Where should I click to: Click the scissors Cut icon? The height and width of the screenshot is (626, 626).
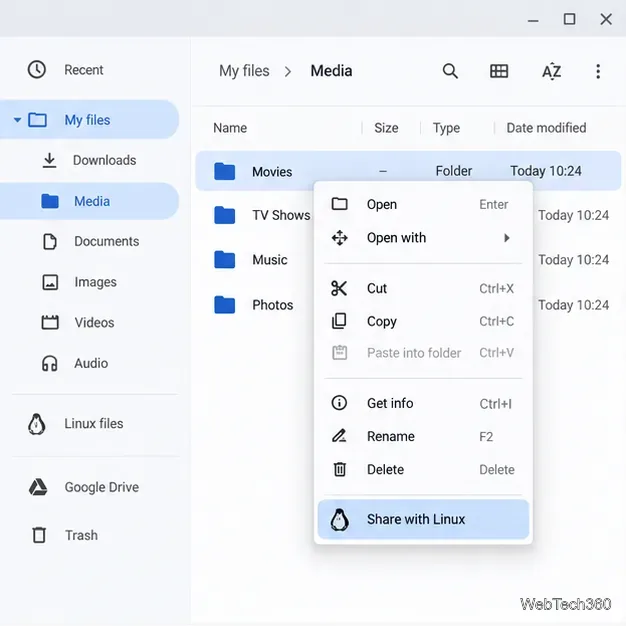pos(339,288)
